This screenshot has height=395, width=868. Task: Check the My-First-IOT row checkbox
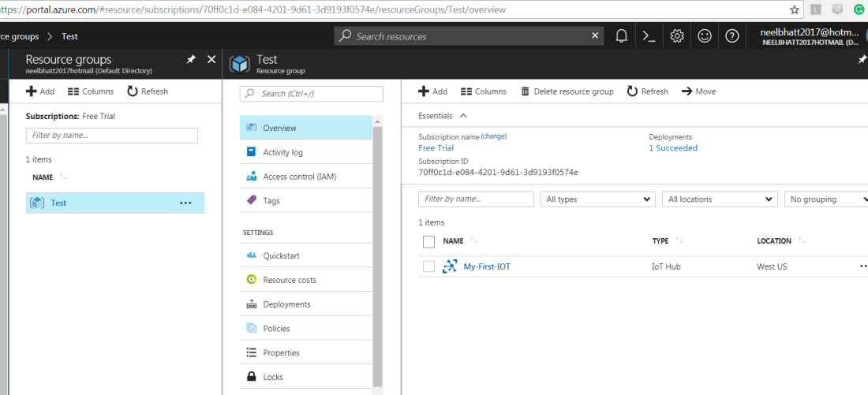[x=429, y=266]
